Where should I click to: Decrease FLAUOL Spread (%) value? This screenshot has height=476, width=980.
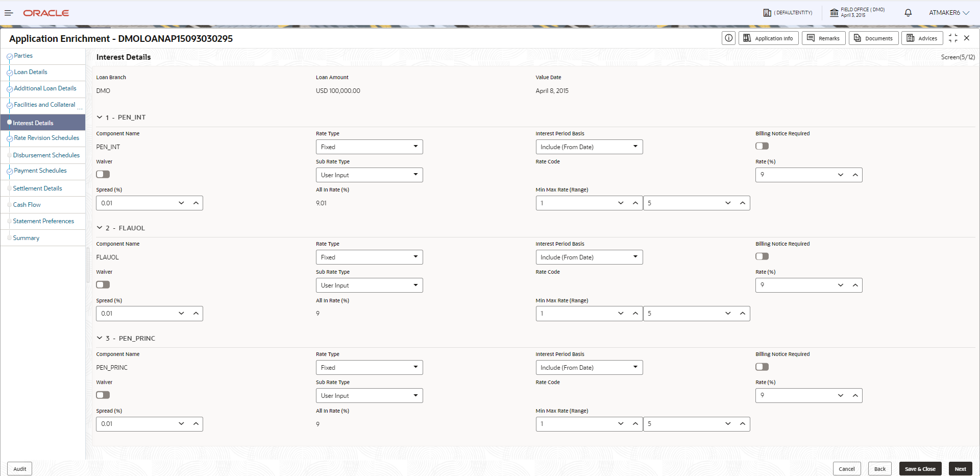(x=181, y=313)
